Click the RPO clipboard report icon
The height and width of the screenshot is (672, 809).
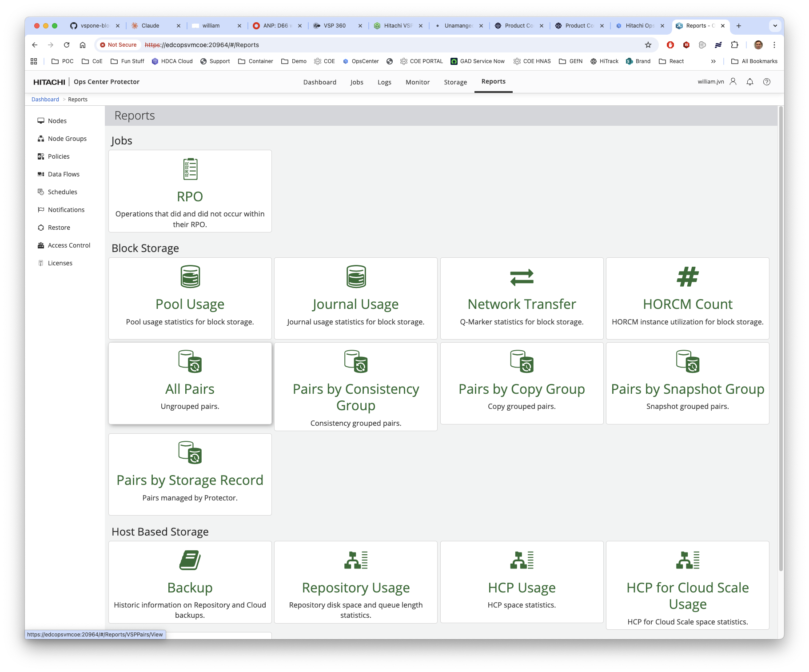point(190,169)
